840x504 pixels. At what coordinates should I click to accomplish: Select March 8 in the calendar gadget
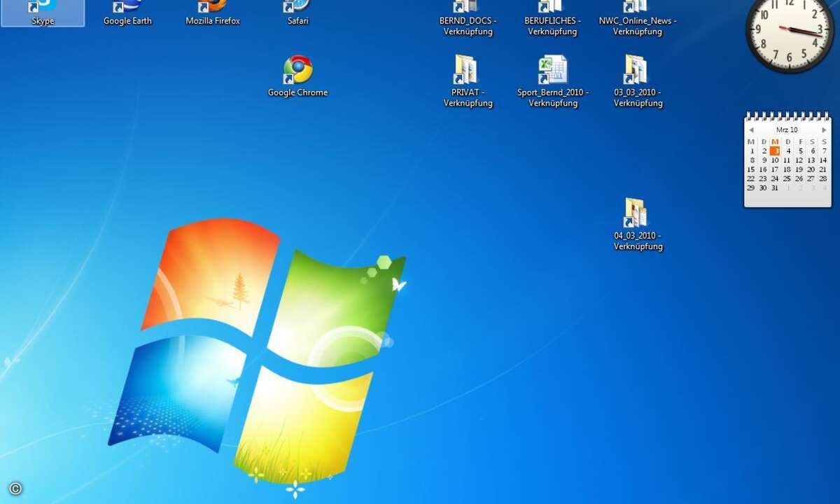[752, 160]
